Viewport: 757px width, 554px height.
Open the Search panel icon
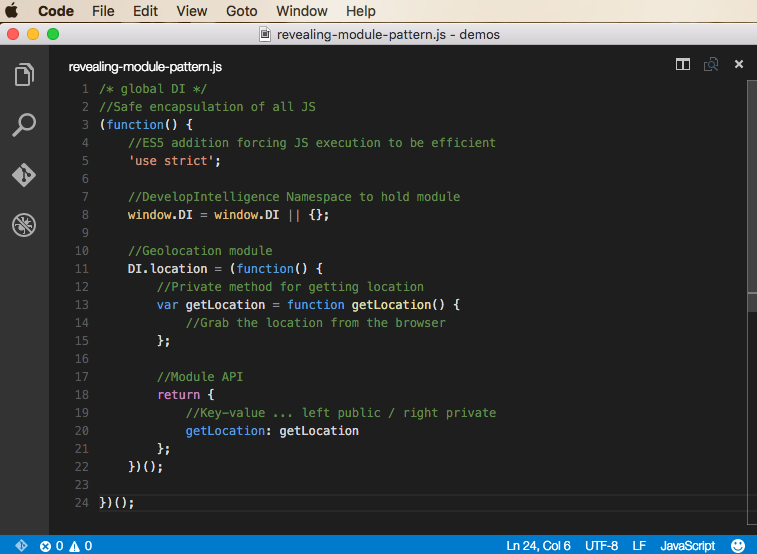pyautogui.click(x=24, y=125)
